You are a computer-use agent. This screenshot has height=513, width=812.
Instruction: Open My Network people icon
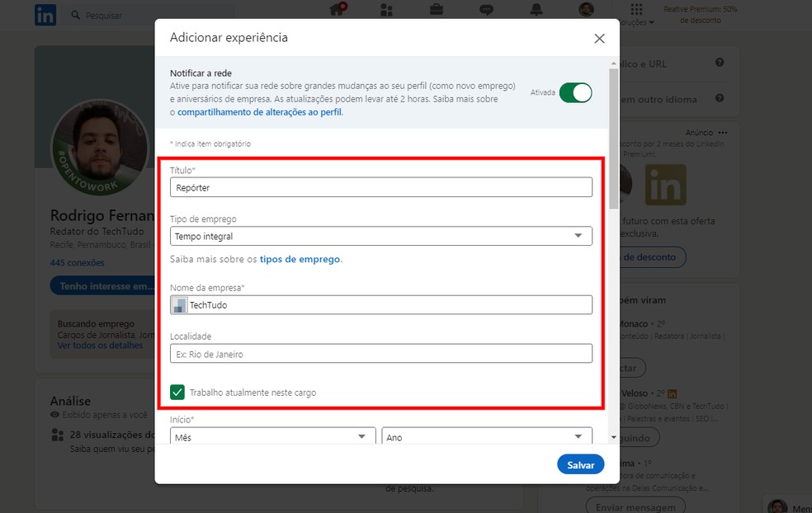tap(387, 10)
